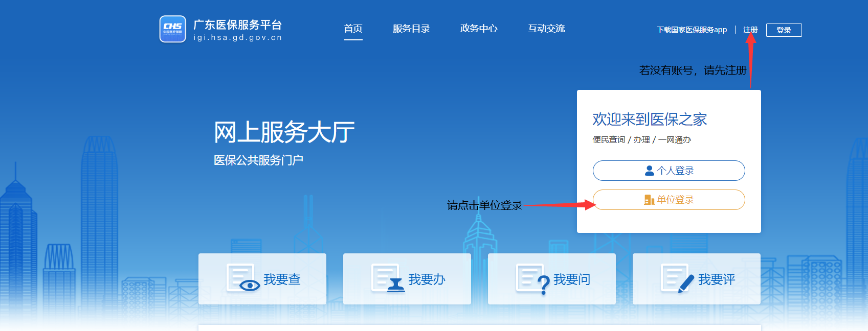The height and width of the screenshot is (331, 868).
Task: Click the 广东医保服务平台 site title
Action: (x=238, y=25)
